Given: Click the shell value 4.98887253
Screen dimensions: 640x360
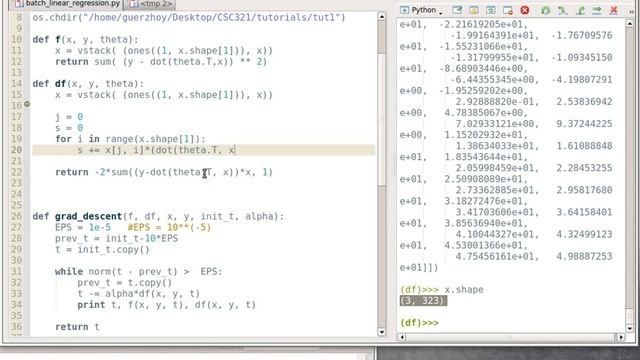Looking at the screenshot, I should (584, 256).
